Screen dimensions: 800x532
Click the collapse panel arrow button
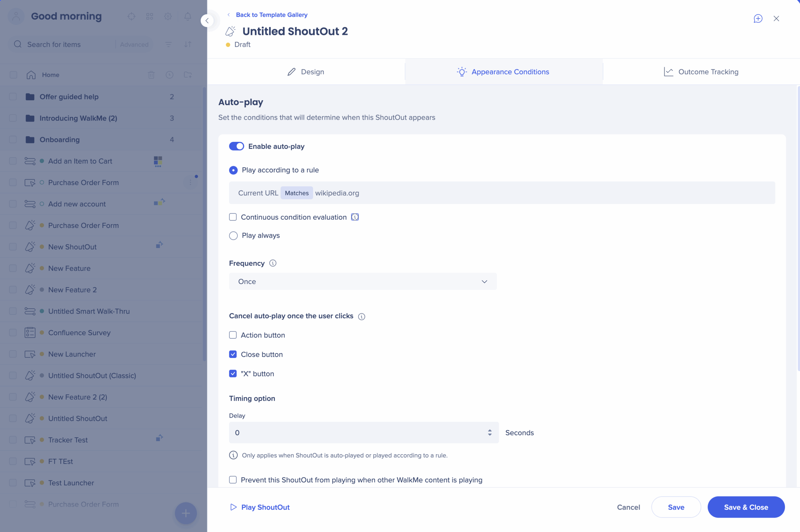pyautogui.click(x=207, y=21)
